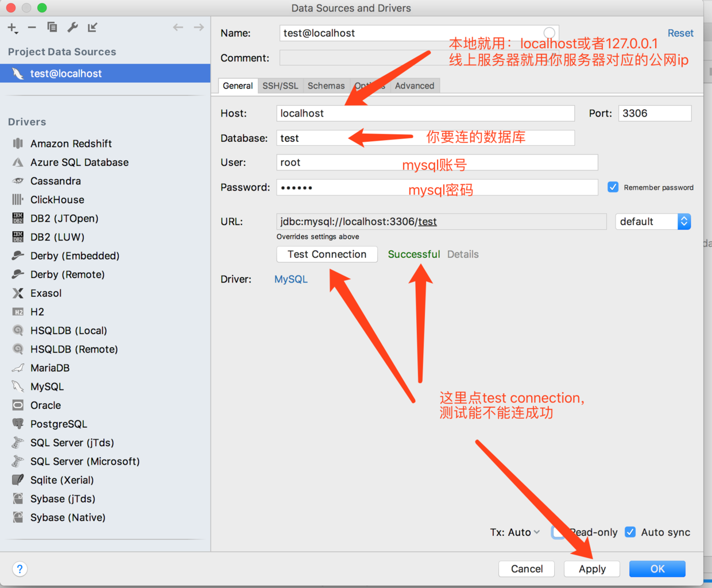This screenshot has width=712, height=588.
Task: Select the Amazon Redshift driver icon
Action: coord(18,144)
